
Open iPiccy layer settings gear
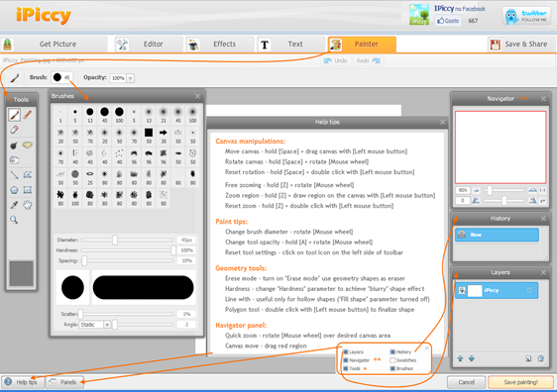click(x=529, y=290)
